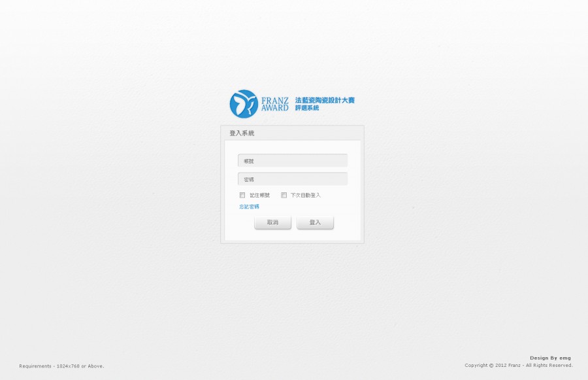Click the Franz Award butterfly logo
The width and height of the screenshot is (588, 380).
point(244,103)
